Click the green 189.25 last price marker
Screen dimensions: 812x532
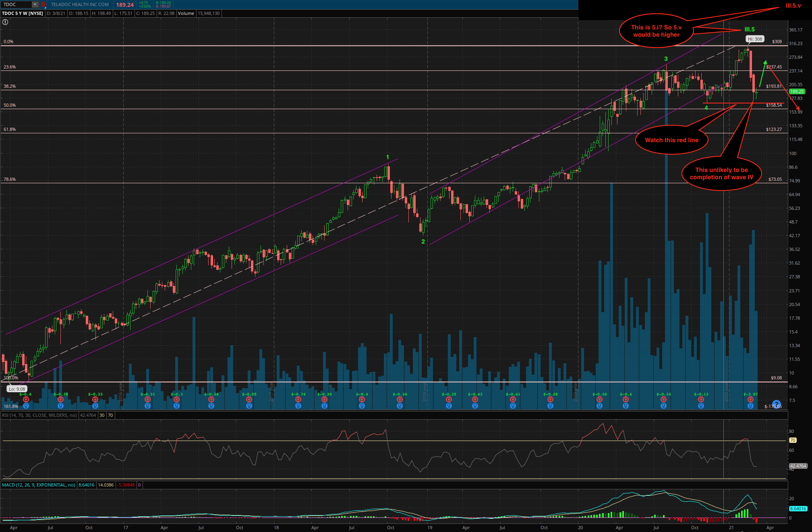tap(796, 91)
